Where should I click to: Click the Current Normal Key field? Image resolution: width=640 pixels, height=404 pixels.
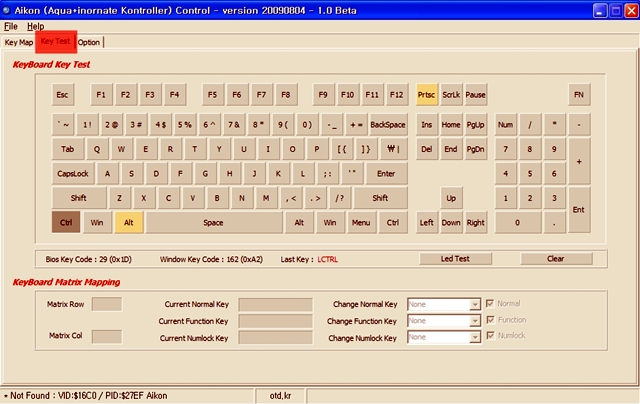tap(276, 304)
